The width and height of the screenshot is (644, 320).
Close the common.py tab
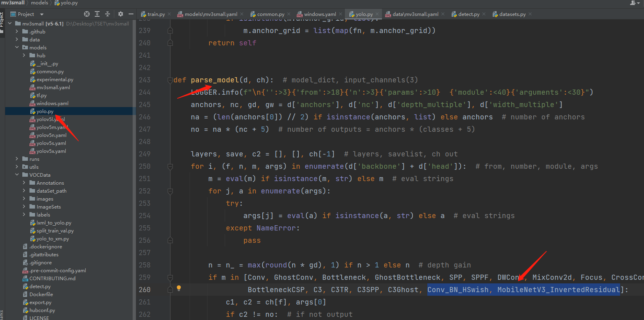click(289, 14)
